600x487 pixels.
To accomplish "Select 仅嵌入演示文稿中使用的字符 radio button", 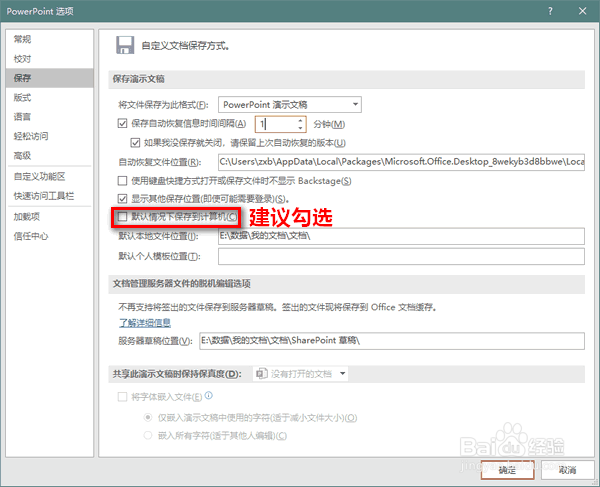I will coord(148,417).
